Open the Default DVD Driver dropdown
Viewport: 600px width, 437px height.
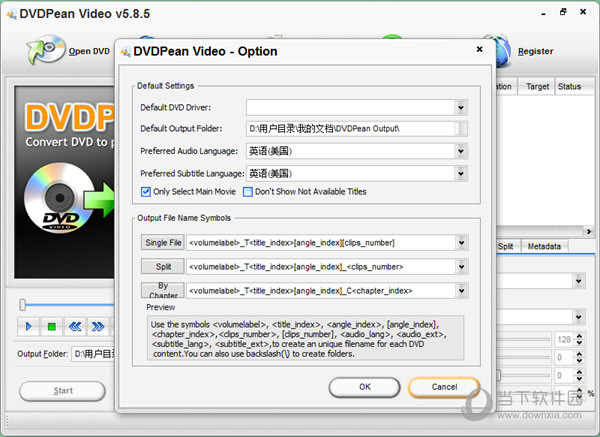(461, 108)
